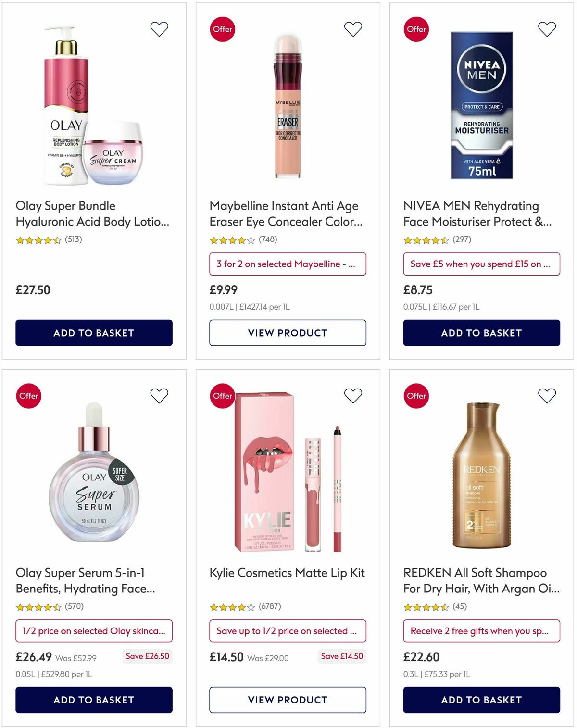Click the Offer badge on Maybelline concealer

(222, 29)
